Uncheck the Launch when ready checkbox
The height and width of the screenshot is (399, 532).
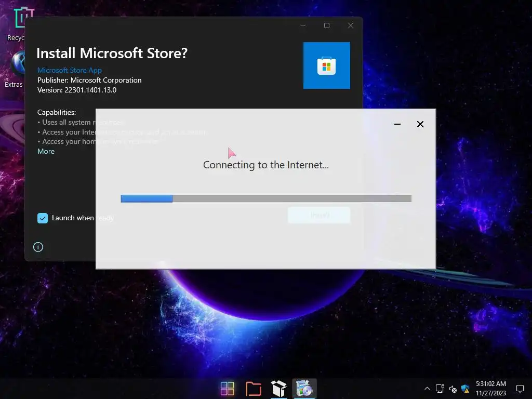pyautogui.click(x=43, y=218)
